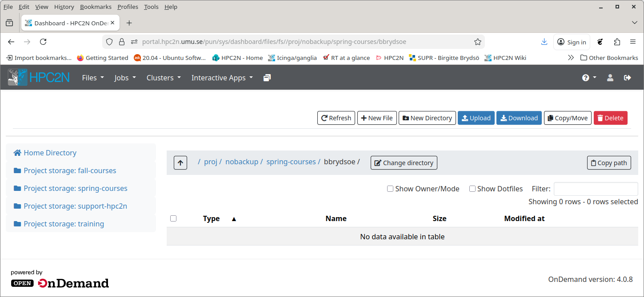Open the Files dropdown menu

(x=92, y=77)
